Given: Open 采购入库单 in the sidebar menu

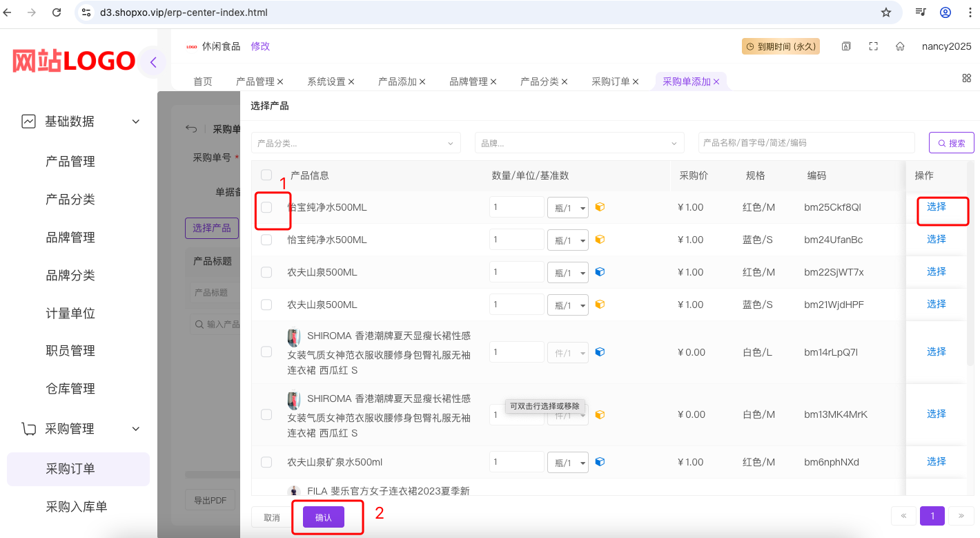Looking at the screenshot, I should tap(77, 507).
